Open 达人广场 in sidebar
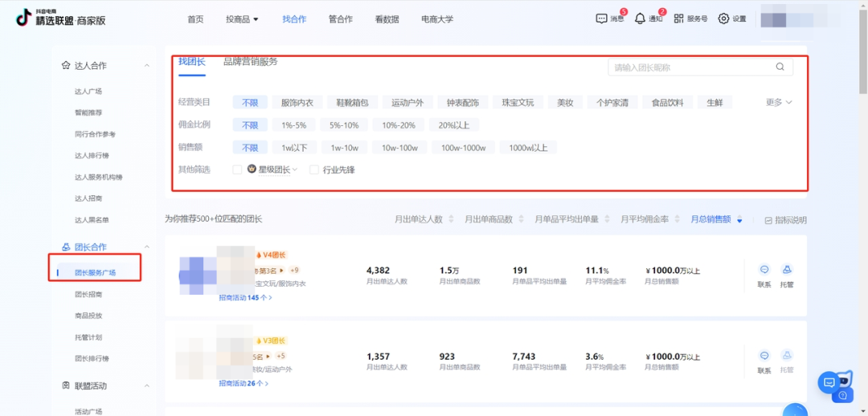This screenshot has width=868, height=416. click(x=88, y=92)
